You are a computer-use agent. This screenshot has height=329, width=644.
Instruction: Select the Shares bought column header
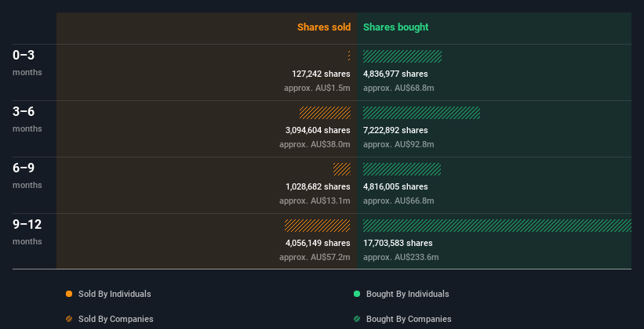(396, 27)
